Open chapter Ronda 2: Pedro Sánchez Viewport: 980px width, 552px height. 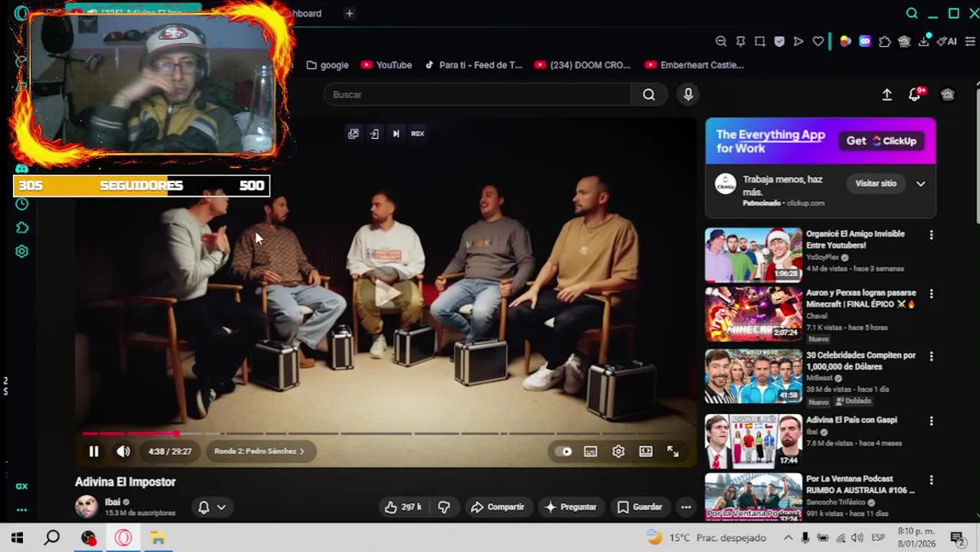pyautogui.click(x=259, y=452)
